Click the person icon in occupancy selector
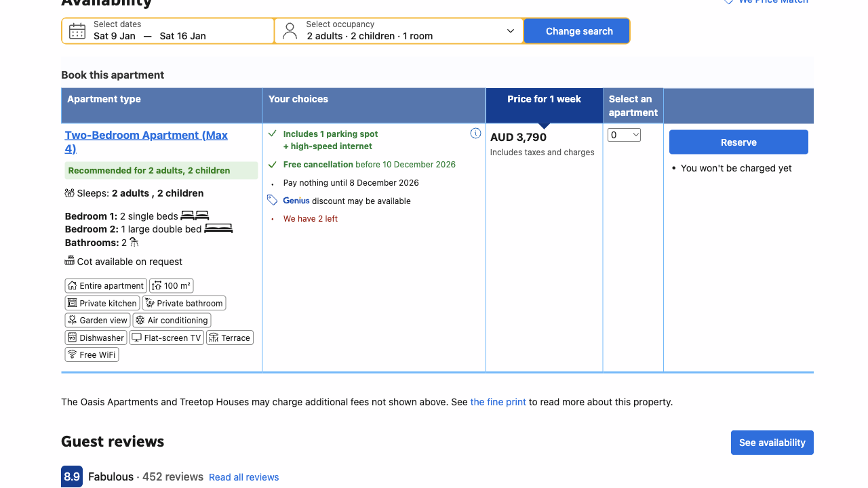Image resolution: width=868 pixels, height=488 pixels. click(x=290, y=30)
